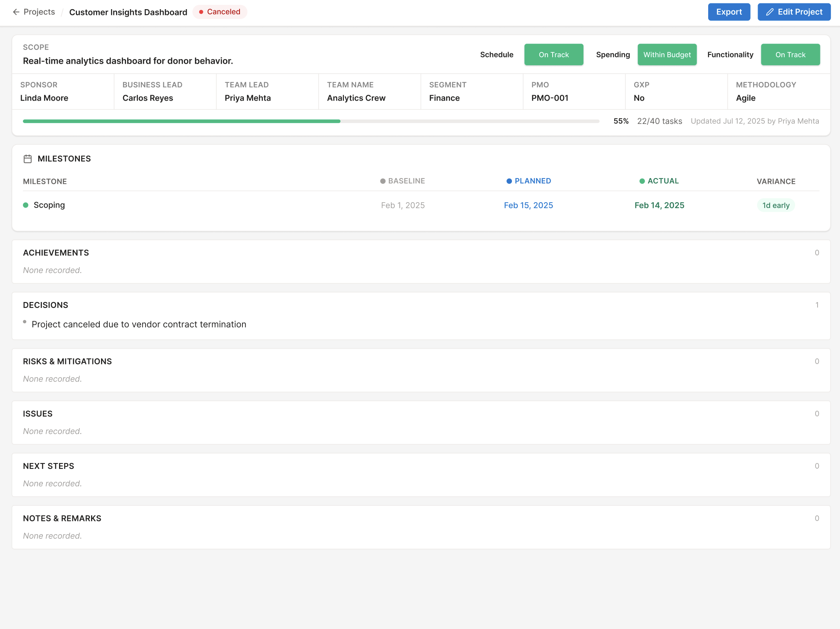Click business lead Carlos Reyes
The image size is (840, 629).
pyautogui.click(x=148, y=98)
